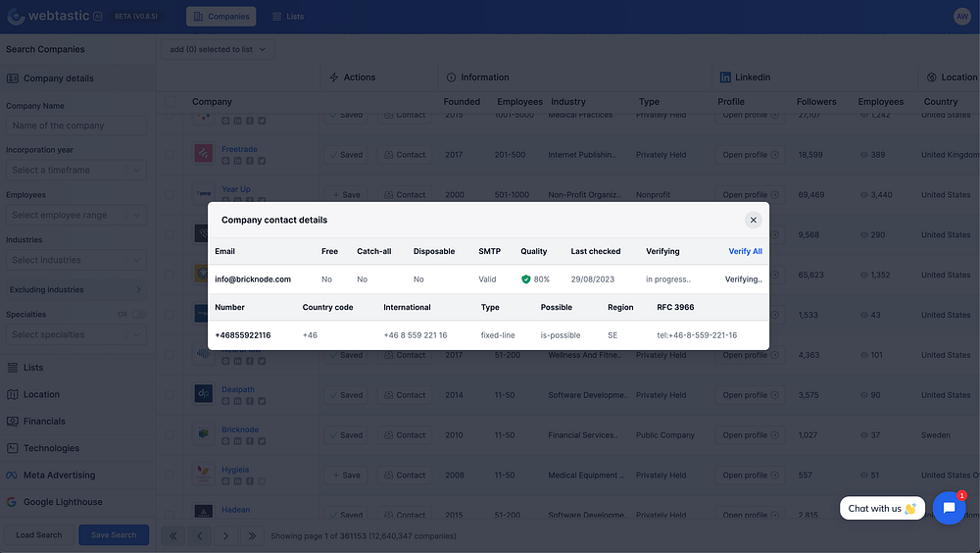Toggle the Specialties OR switch
The image size is (980, 553).
coord(138,315)
